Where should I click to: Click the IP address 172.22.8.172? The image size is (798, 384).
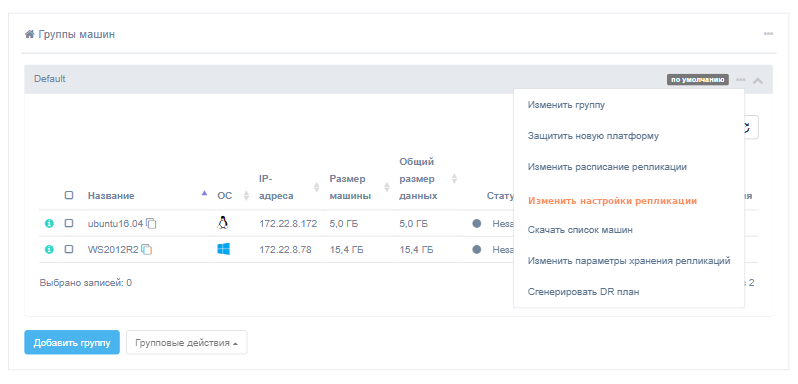click(x=288, y=223)
